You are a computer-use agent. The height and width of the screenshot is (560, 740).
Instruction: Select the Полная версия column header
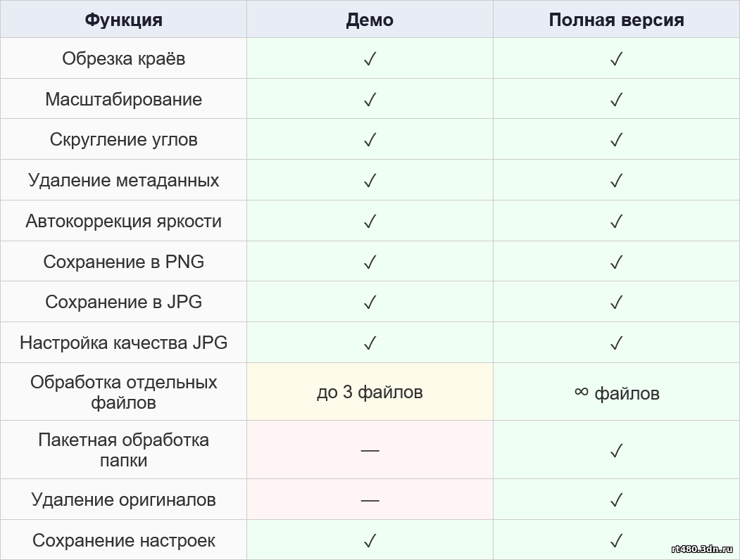click(x=616, y=19)
